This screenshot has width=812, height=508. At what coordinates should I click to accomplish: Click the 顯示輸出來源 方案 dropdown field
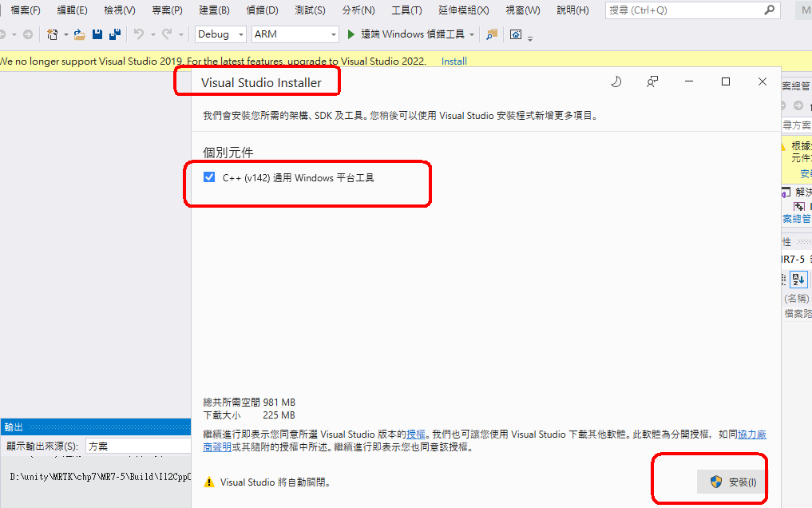pyautogui.click(x=138, y=446)
